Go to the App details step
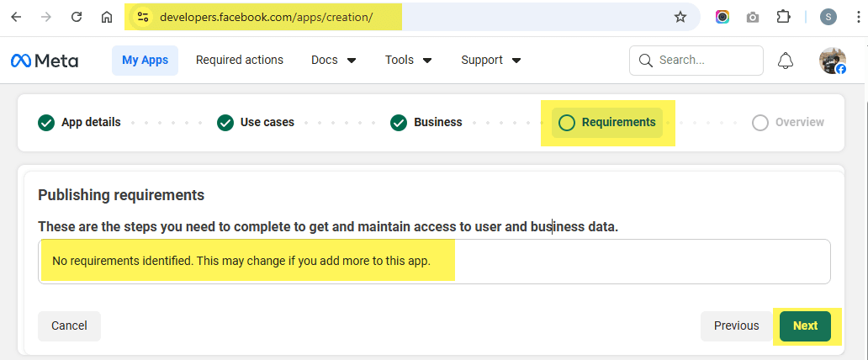Screen dimensions: 868x360 coord(91,123)
